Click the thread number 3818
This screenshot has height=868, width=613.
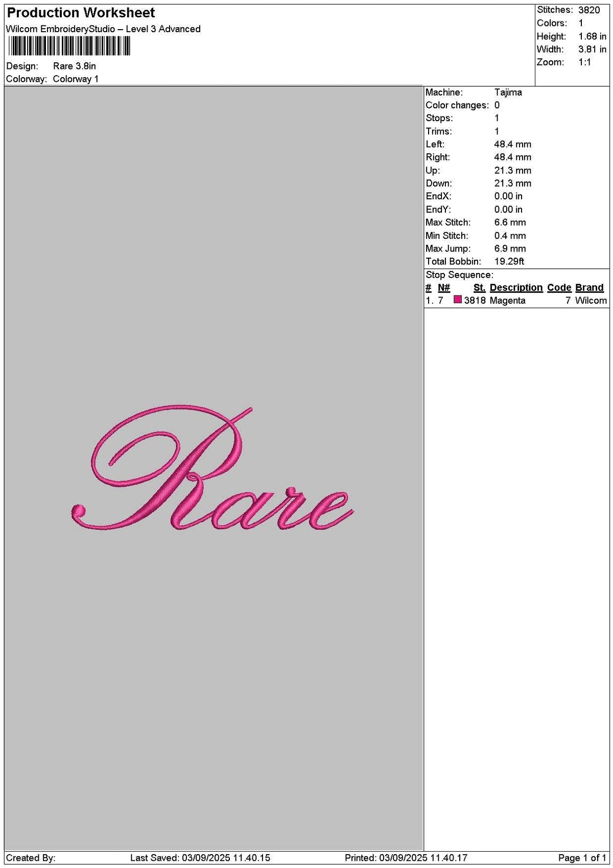(475, 301)
